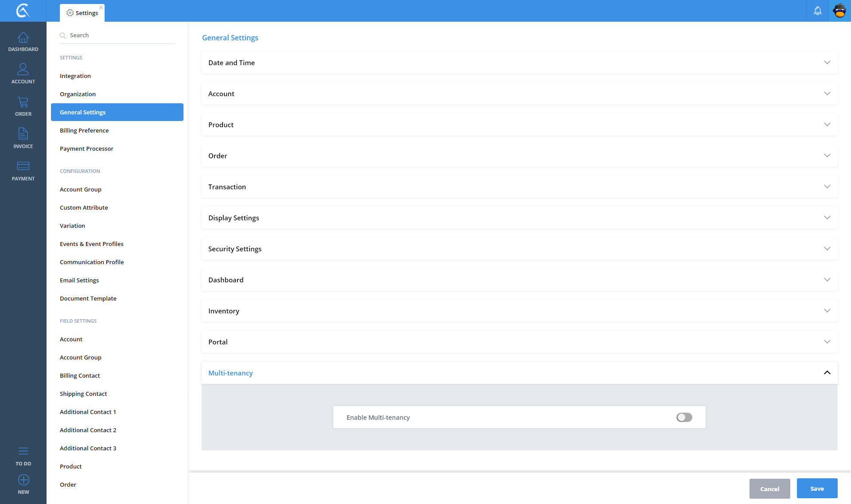Image resolution: width=851 pixels, height=504 pixels.
Task: Open the To Do list icon
Action: pyautogui.click(x=23, y=452)
